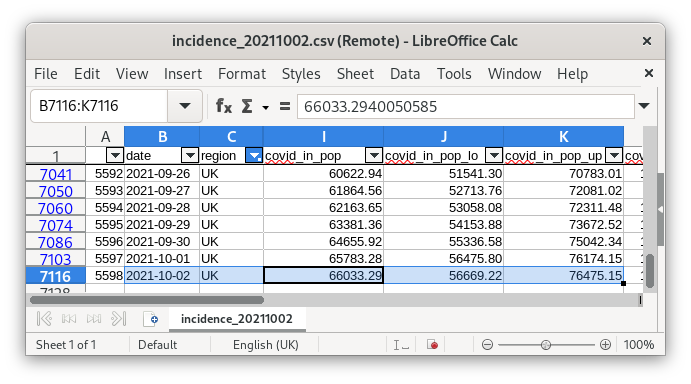Click the formula input line with 66033.2940050585
The image size is (691, 384).
point(466,106)
